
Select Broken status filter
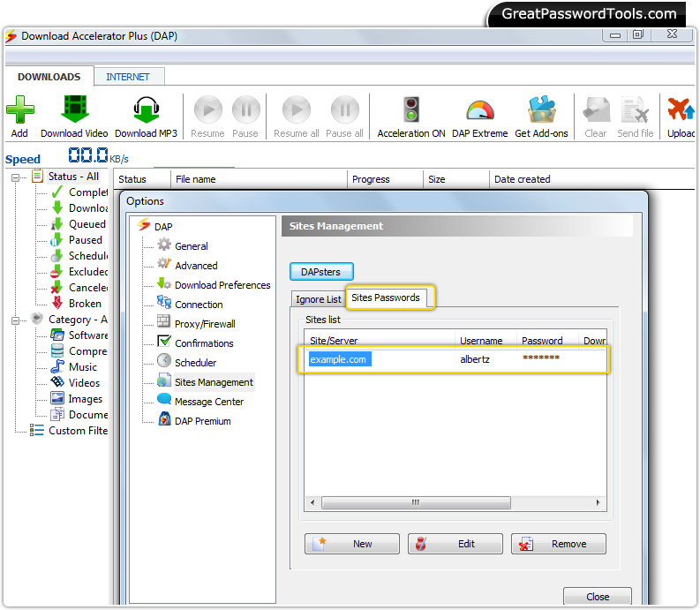[76, 304]
